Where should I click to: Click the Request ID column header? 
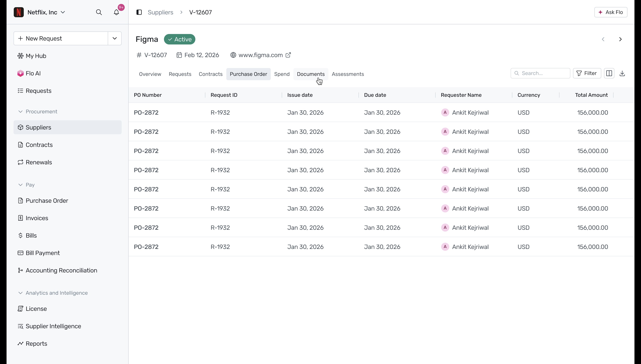224,95
